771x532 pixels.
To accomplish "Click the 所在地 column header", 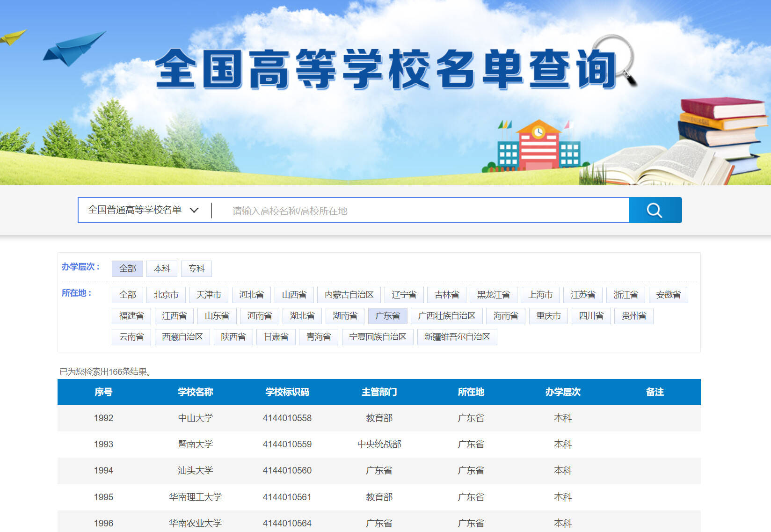I will pyautogui.click(x=471, y=392).
